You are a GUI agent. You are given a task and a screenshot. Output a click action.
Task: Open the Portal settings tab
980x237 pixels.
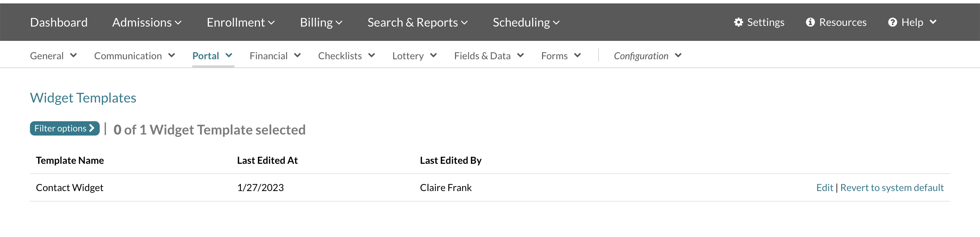[212, 56]
